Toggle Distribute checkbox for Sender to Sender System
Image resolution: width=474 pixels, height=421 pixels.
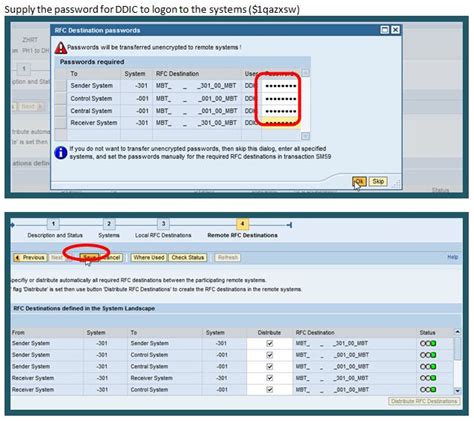[x=270, y=343]
